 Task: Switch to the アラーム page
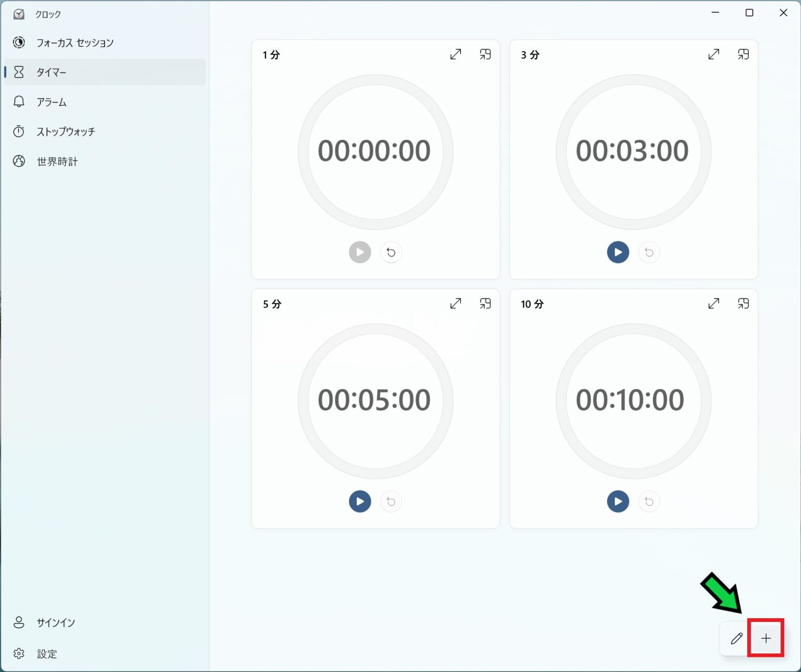pos(51,102)
